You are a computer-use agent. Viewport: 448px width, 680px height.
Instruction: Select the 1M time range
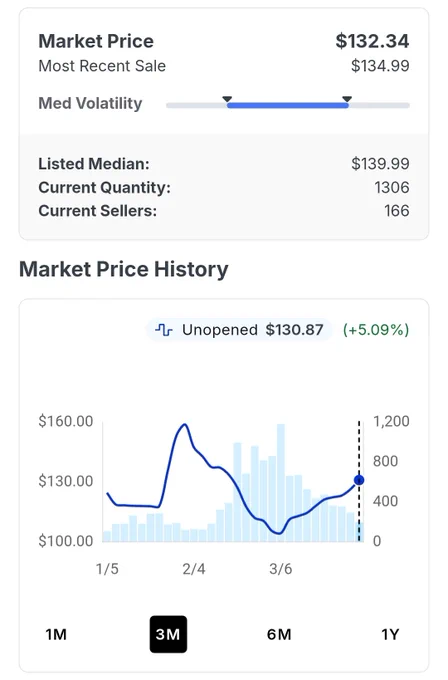[56, 634]
